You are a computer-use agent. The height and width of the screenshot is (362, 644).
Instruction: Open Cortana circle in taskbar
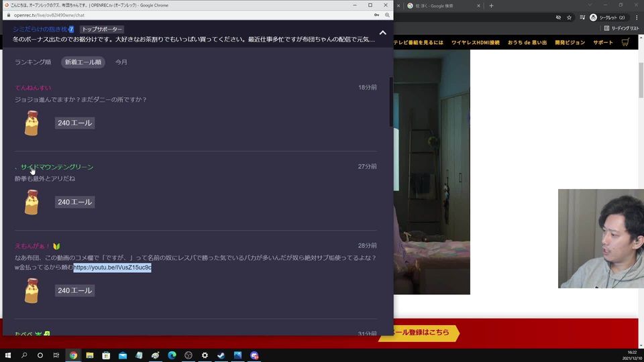pyautogui.click(x=40, y=355)
